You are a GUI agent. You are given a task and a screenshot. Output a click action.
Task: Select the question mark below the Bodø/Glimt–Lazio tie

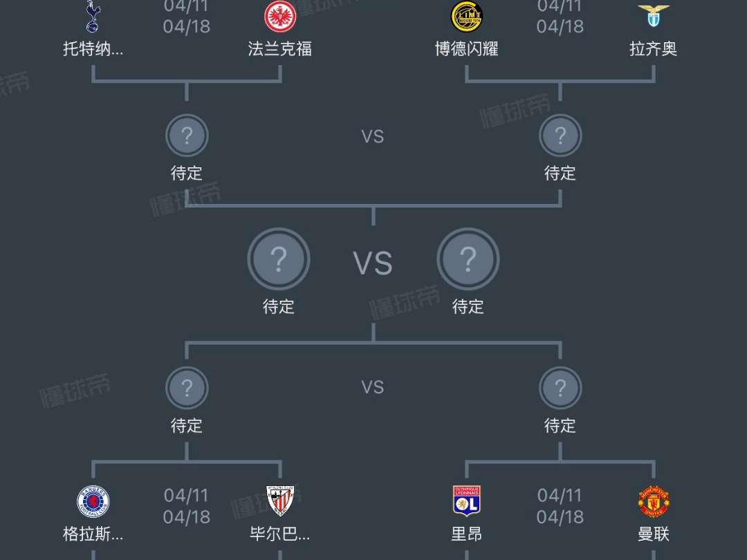(x=560, y=136)
